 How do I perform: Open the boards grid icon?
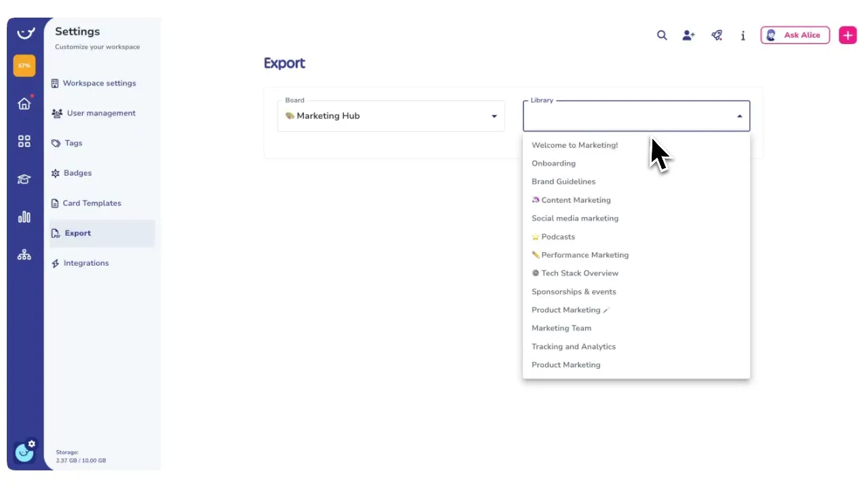[x=24, y=141]
